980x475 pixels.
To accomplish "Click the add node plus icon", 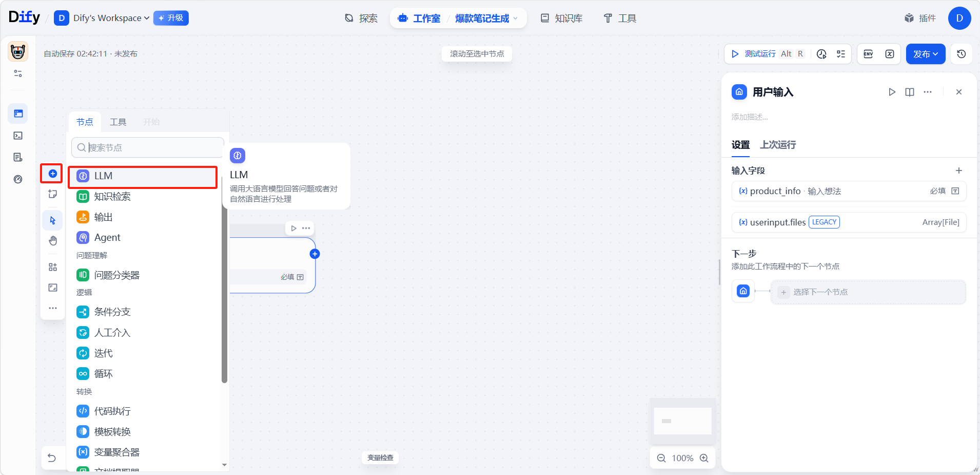I will [x=52, y=174].
